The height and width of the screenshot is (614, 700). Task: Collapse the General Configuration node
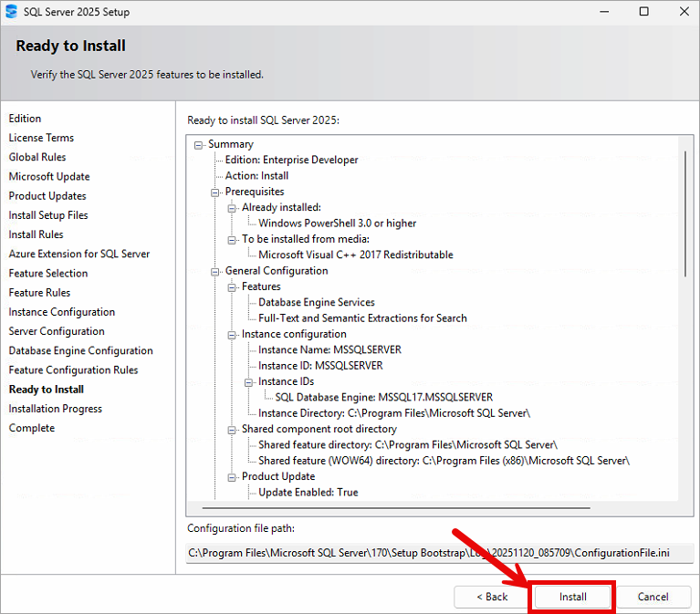click(216, 271)
